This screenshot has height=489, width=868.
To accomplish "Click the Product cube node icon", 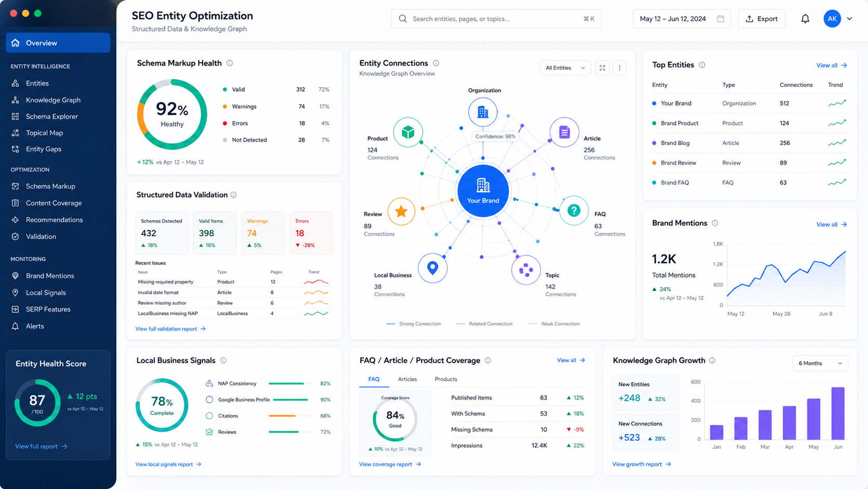I will point(408,133).
